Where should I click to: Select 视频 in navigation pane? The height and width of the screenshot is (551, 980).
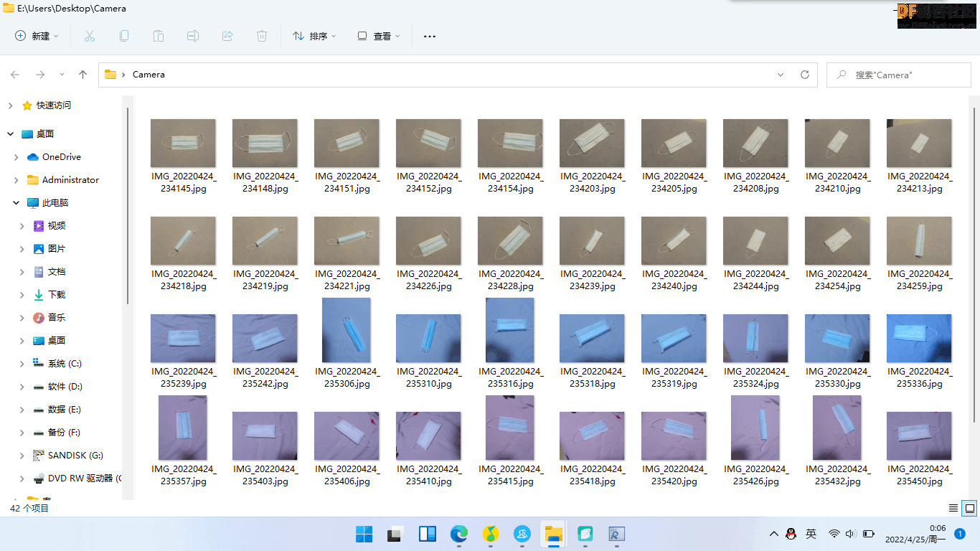57,226
